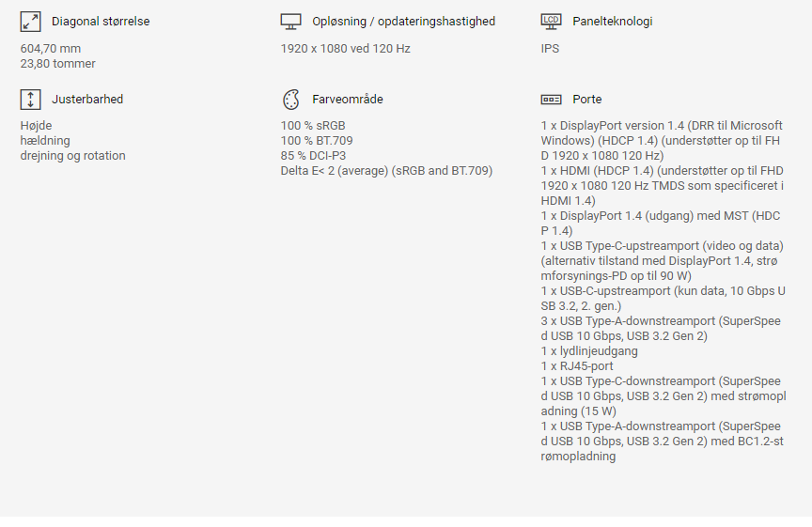Click the 604,70 mm value
Image resolution: width=812 pixels, height=527 pixels.
click(x=51, y=49)
